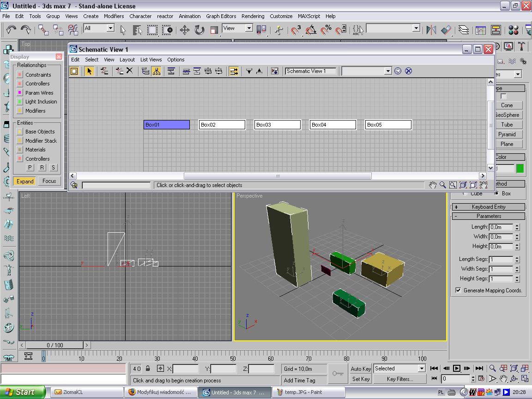Open the MAXScript menu

click(309, 16)
